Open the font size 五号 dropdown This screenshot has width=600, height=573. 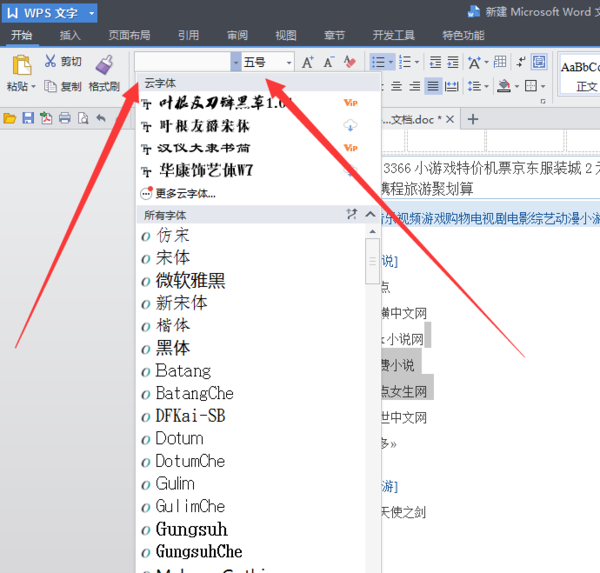(x=289, y=62)
